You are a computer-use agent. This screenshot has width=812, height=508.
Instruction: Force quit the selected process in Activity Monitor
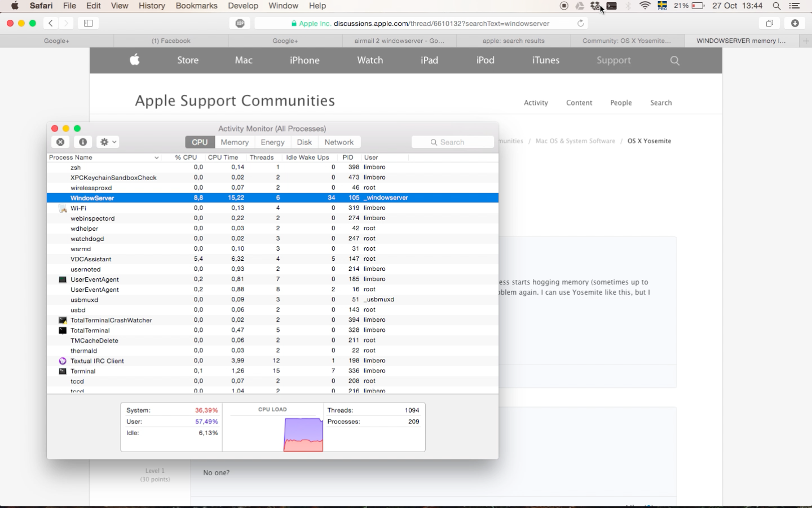point(60,142)
